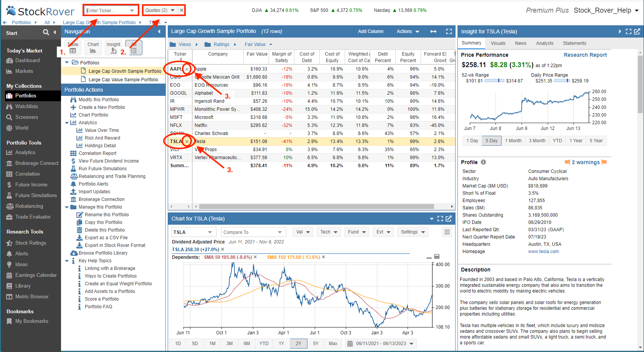Open Dashboard from sidebar
The image size is (644, 352).
click(x=27, y=61)
